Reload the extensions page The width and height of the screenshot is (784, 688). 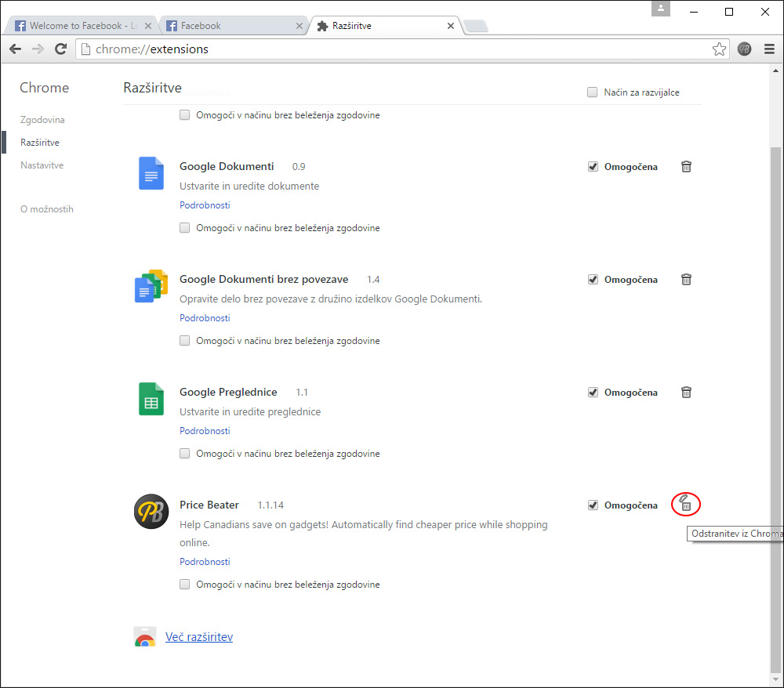coord(60,49)
